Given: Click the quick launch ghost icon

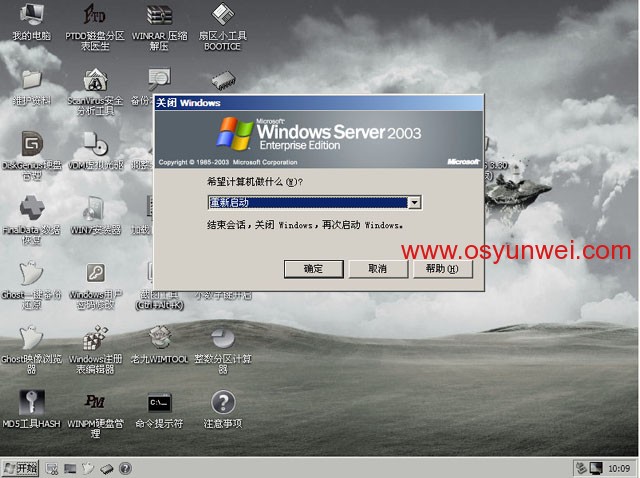Looking at the screenshot, I should [88, 468].
